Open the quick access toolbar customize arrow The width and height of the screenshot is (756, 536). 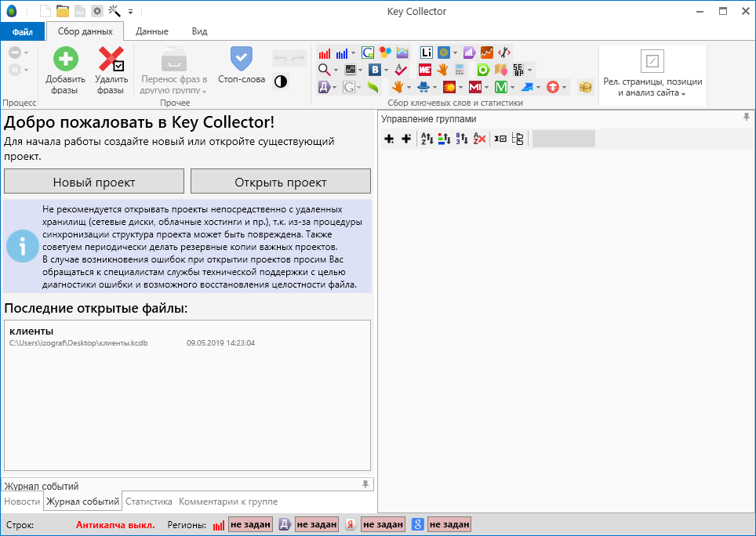pos(131,12)
